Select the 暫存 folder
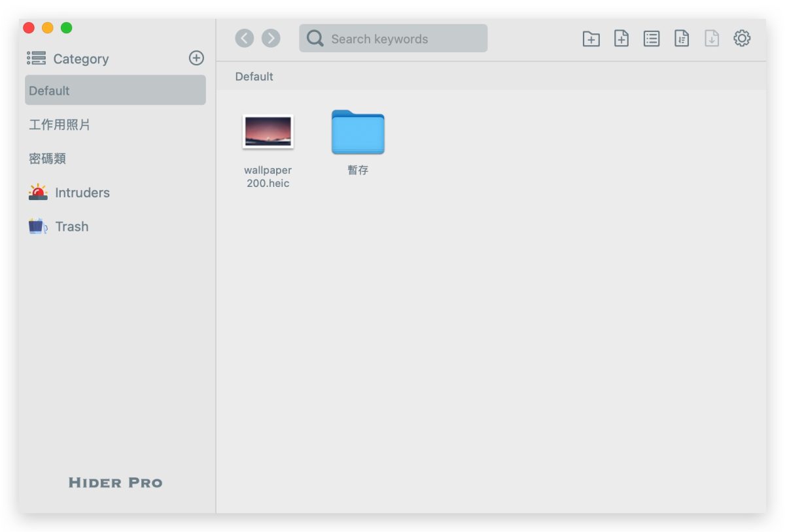This screenshot has width=785, height=532. tap(358, 133)
